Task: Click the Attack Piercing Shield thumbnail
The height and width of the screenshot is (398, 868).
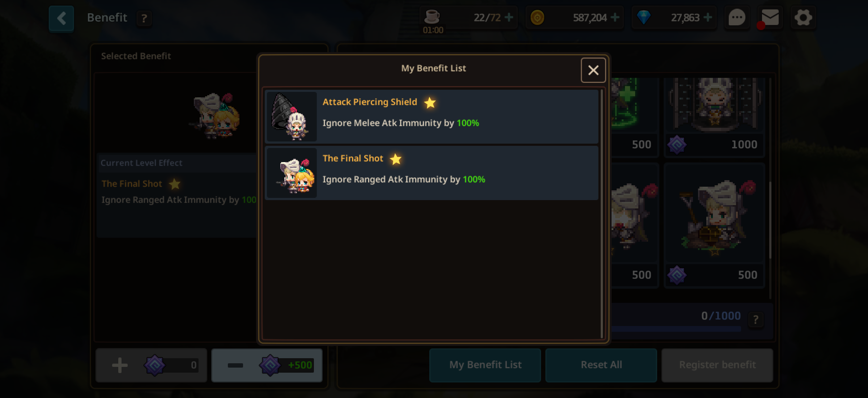Action: 292,117
